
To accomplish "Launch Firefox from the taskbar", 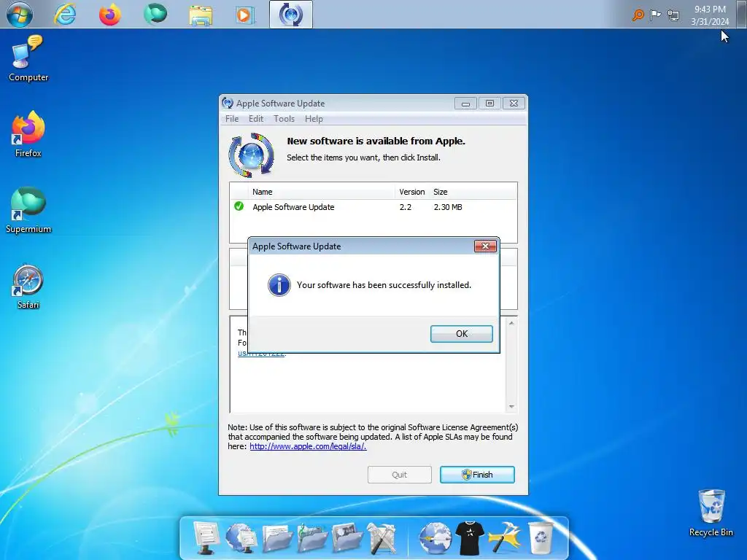I will pyautogui.click(x=110, y=15).
